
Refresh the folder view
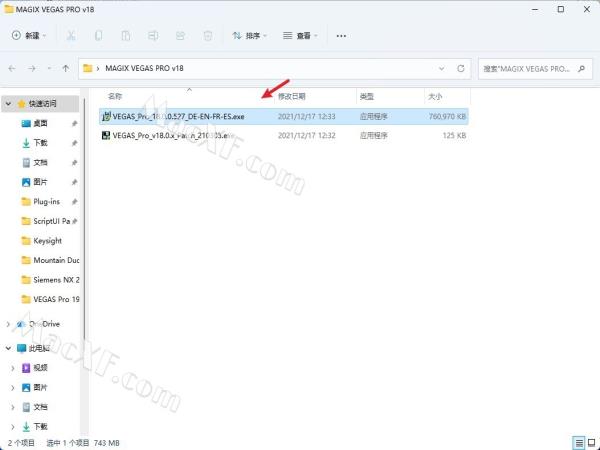tap(461, 68)
